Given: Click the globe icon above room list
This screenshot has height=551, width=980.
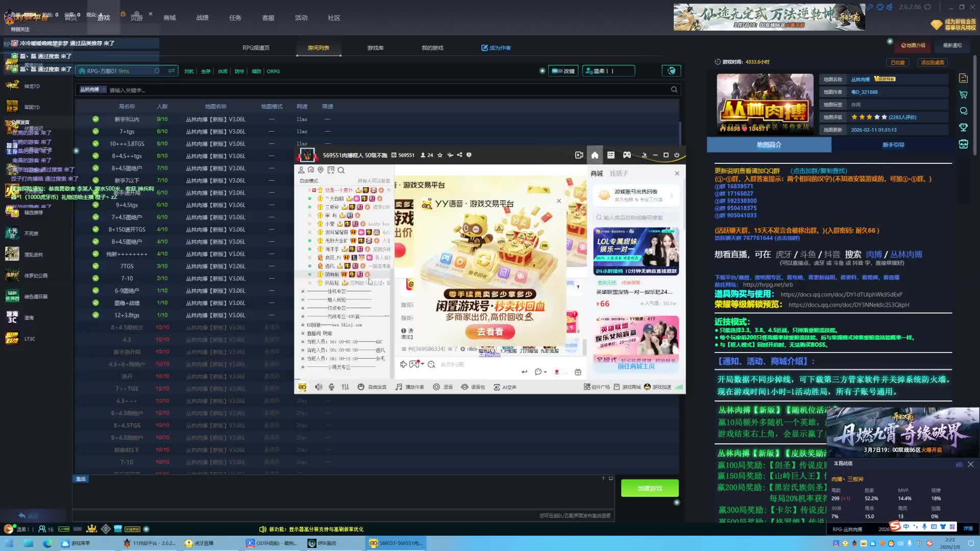Looking at the screenshot, I should tap(671, 71).
